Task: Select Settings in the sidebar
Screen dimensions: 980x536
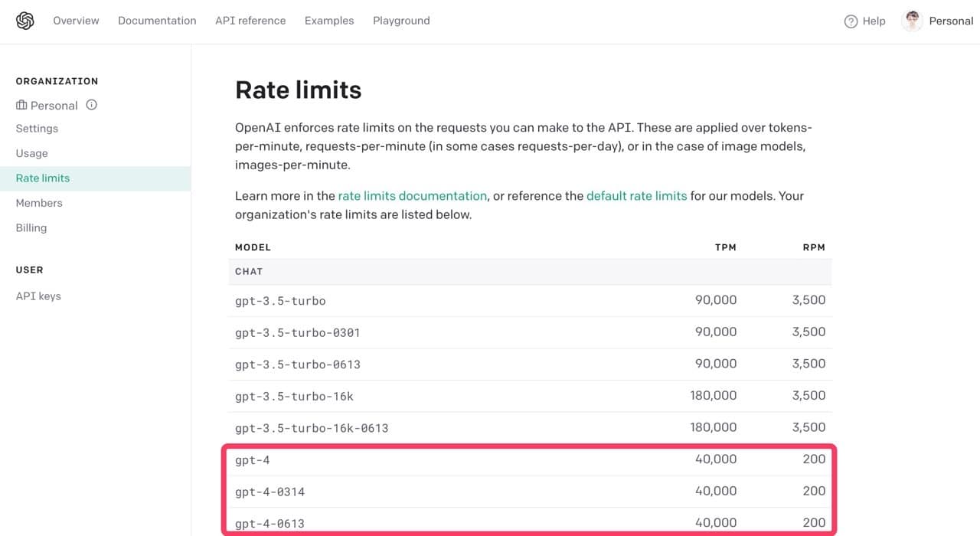Action: [x=37, y=129]
